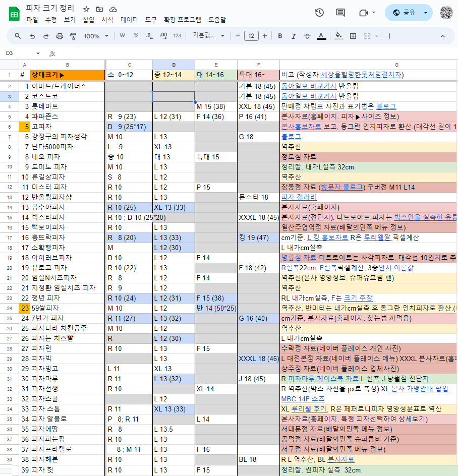
Task: Open text color picker
Action: [x=321, y=36]
